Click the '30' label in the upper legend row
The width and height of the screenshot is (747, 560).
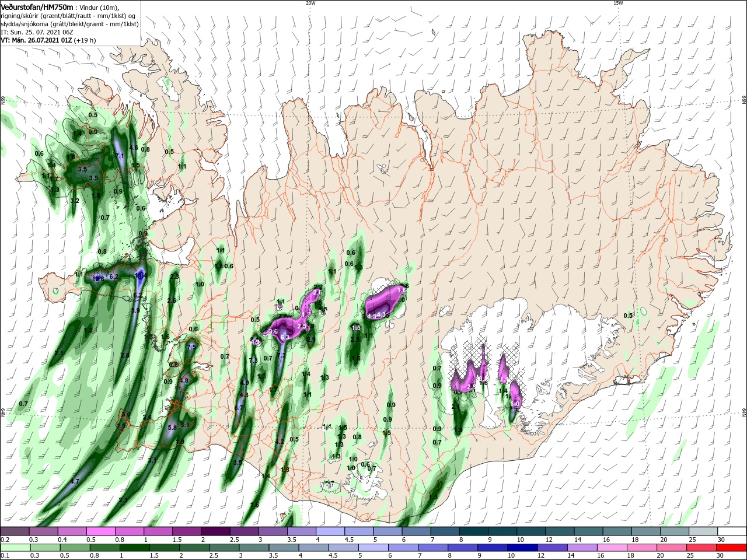(x=721, y=540)
